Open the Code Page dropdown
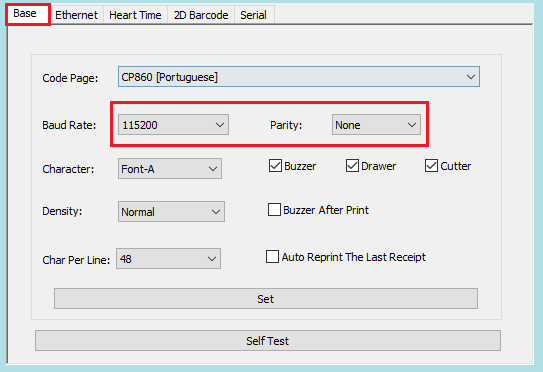The image size is (543, 372). click(x=299, y=77)
